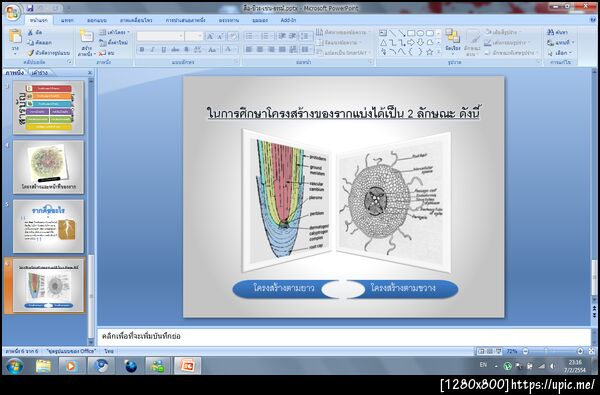Expand the Shape Fill dropdown
This screenshot has height=395, width=600.
click(x=504, y=32)
